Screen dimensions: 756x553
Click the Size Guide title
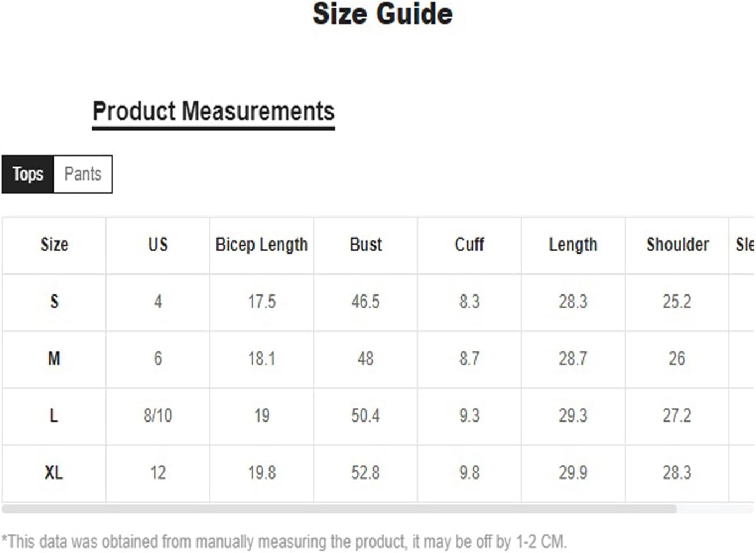pyautogui.click(x=383, y=14)
